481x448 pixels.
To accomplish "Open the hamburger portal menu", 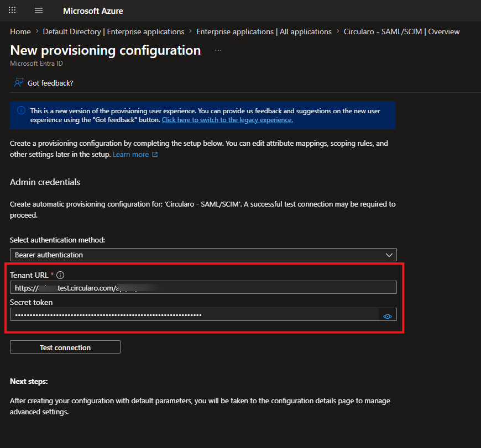I will pos(39,10).
